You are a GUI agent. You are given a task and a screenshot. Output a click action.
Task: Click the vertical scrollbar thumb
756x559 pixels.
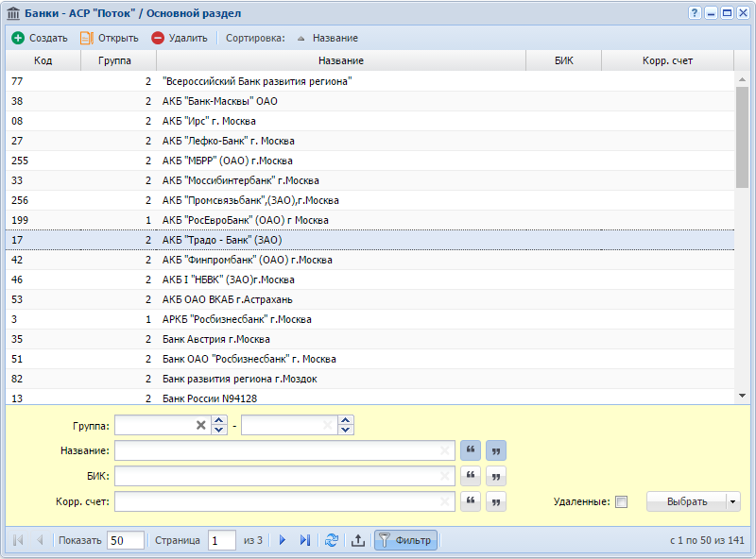pyautogui.click(x=742, y=137)
